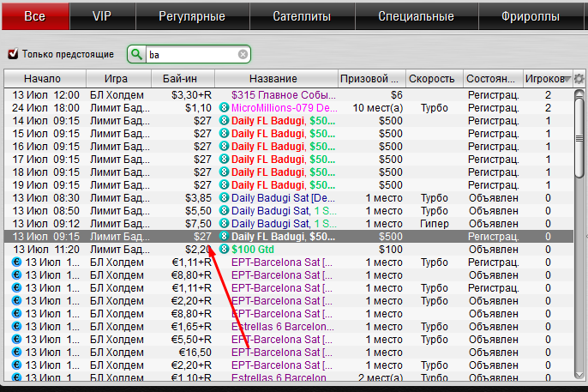This screenshot has height=392, width=588.
Task: Clear the search field with the X icon
Action: point(243,54)
